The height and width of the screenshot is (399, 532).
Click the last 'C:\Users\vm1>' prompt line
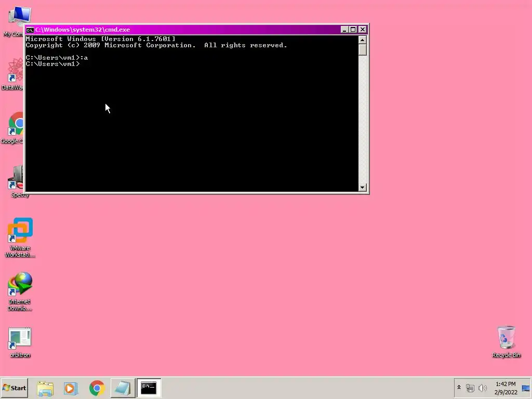[x=52, y=64]
